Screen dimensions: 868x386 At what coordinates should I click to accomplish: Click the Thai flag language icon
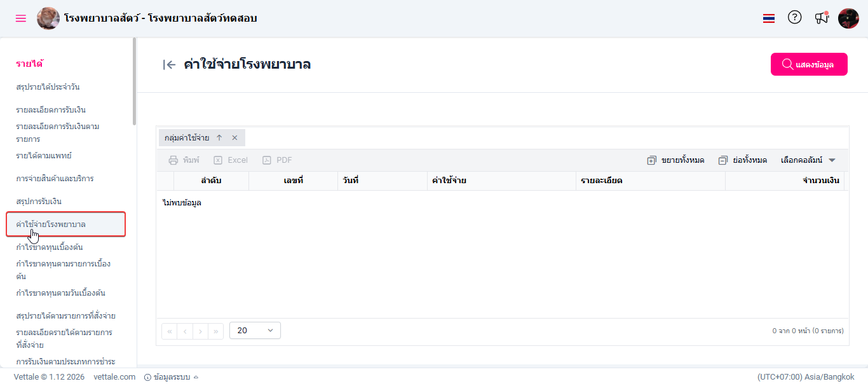click(x=769, y=18)
